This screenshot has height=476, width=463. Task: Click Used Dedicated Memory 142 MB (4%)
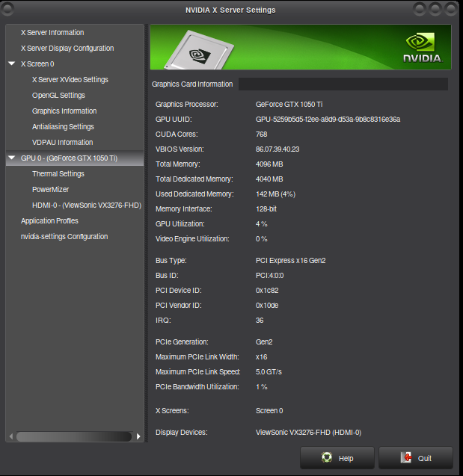coord(275,194)
